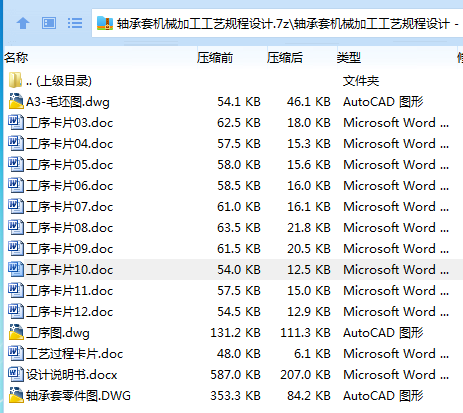Click Word icon of 工序卡片07.doc
Screen dimensions: 463x413
16,206
